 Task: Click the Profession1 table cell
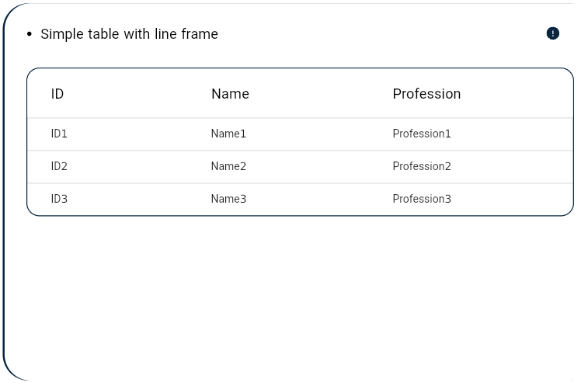click(x=422, y=134)
